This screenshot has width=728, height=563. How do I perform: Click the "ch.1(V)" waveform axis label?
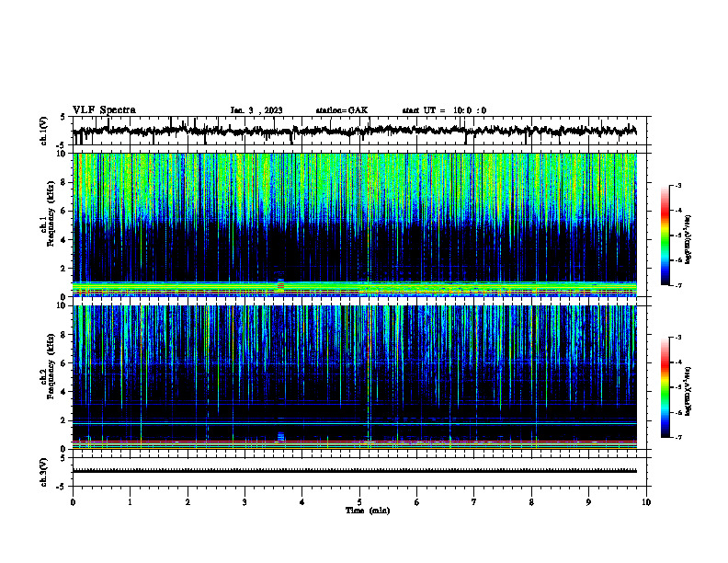[x=44, y=131]
